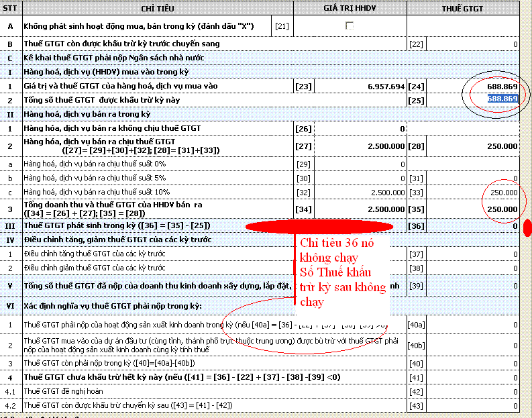Screen dimensions: 532x418
Task: Tick the checkbox for indicator [21]
Action: coord(349,25)
